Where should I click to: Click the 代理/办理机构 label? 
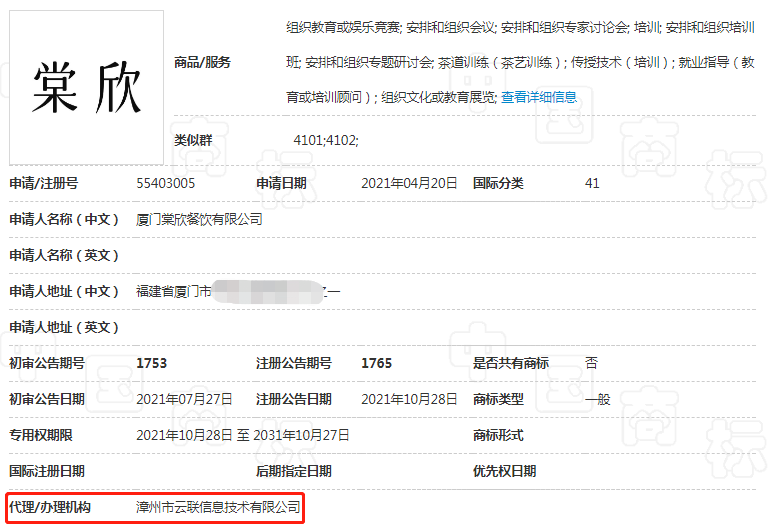click(50, 507)
